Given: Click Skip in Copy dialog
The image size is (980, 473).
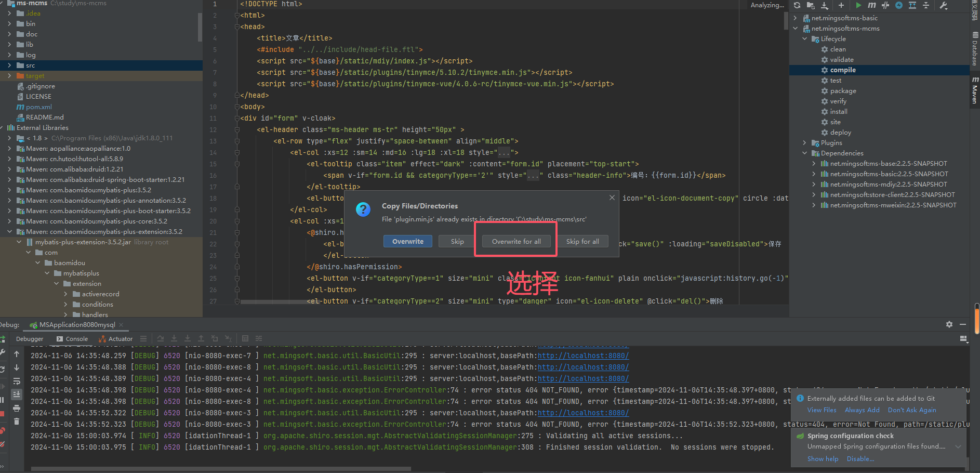Looking at the screenshot, I should point(457,241).
